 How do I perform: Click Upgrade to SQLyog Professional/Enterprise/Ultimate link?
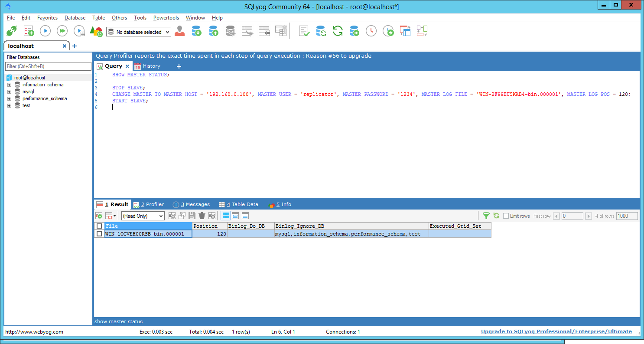pyautogui.click(x=556, y=331)
